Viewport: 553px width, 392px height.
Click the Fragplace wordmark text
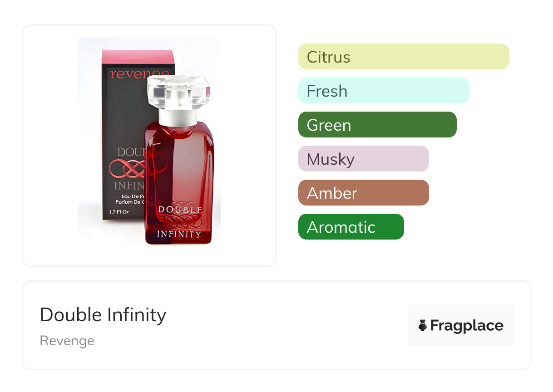pos(467,325)
